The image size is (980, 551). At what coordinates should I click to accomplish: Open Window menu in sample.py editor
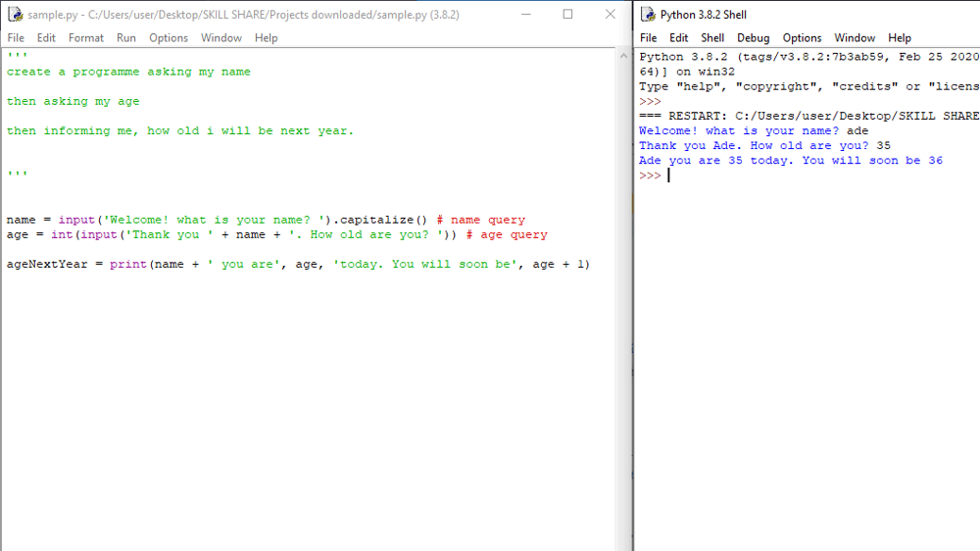[x=221, y=38]
